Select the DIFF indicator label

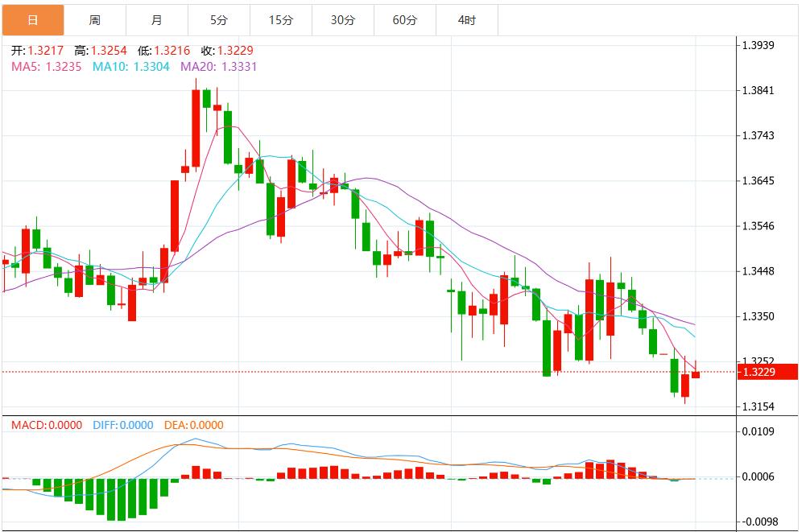pos(122,425)
